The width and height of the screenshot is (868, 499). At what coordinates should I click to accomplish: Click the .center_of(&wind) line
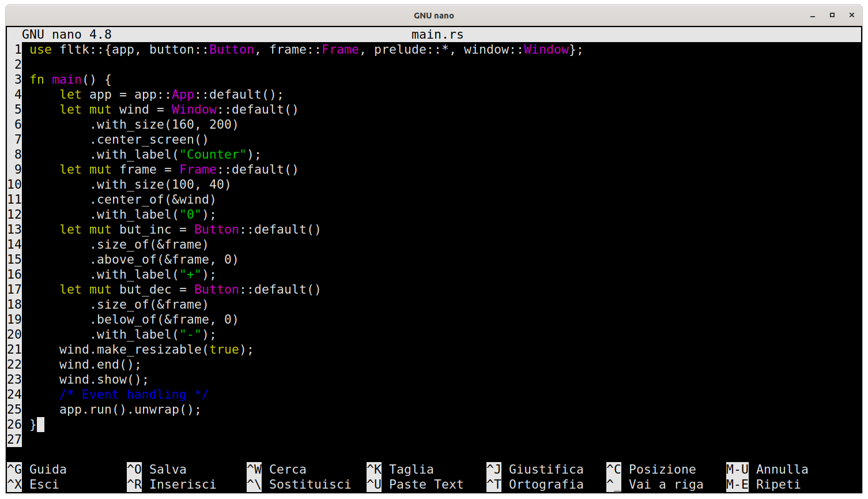[x=153, y=200]
